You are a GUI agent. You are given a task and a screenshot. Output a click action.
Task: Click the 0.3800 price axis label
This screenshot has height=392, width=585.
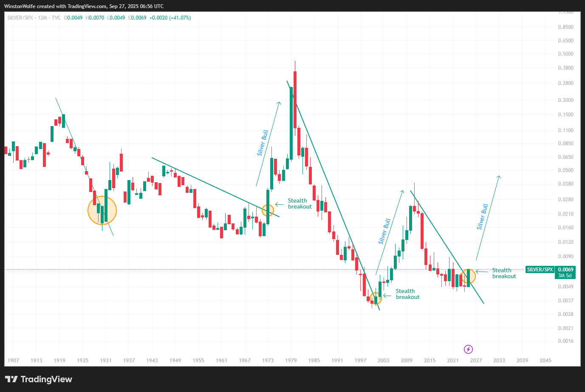(565, 68)
